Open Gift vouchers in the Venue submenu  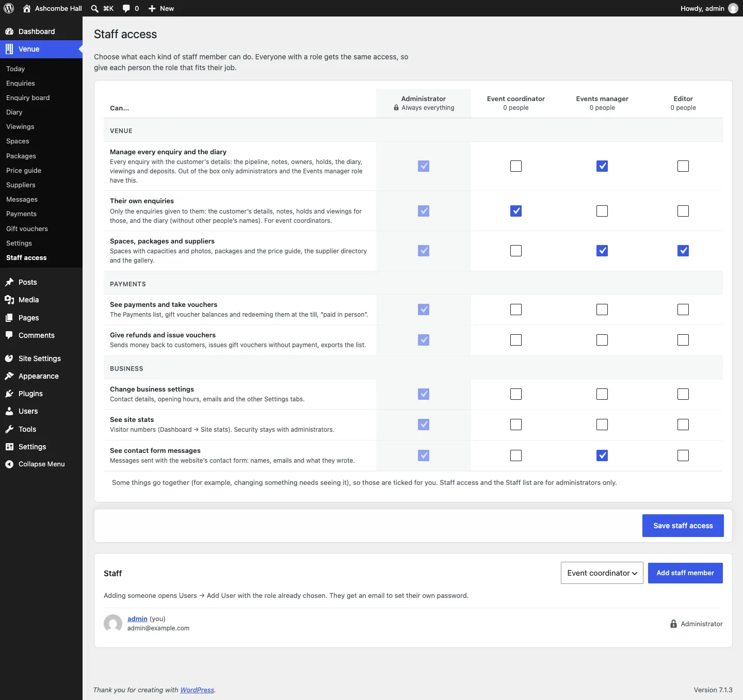pyautogui.click(x=27, y=229)
